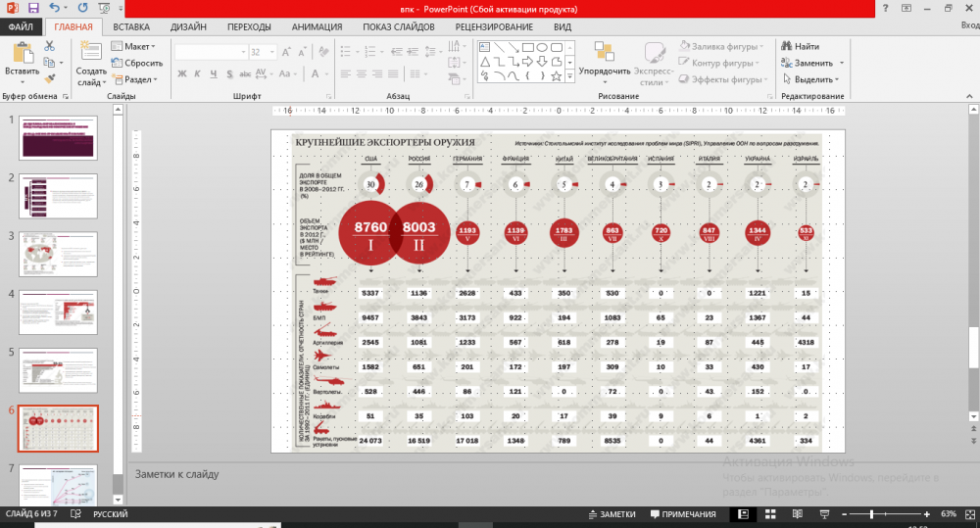
Task: Toggle the Заметки notes pane
Action: (612, 514)
